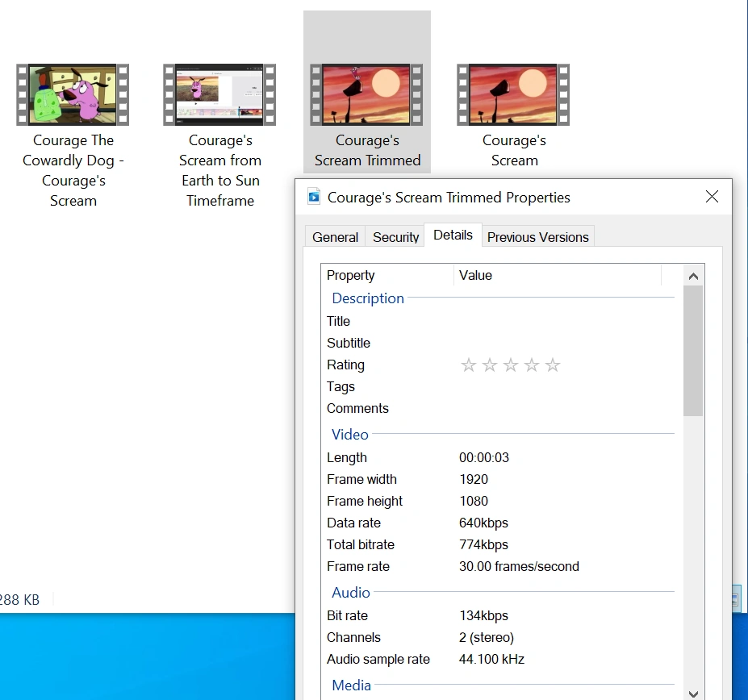Close the Courage's Scream Trimmed Properties dialog
The height and width of the screenshot is (700, 748).
712,197
